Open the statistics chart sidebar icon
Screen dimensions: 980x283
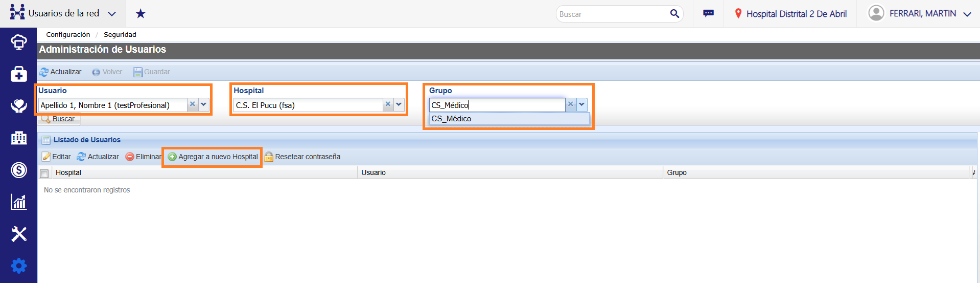click(x=19, y=202)
